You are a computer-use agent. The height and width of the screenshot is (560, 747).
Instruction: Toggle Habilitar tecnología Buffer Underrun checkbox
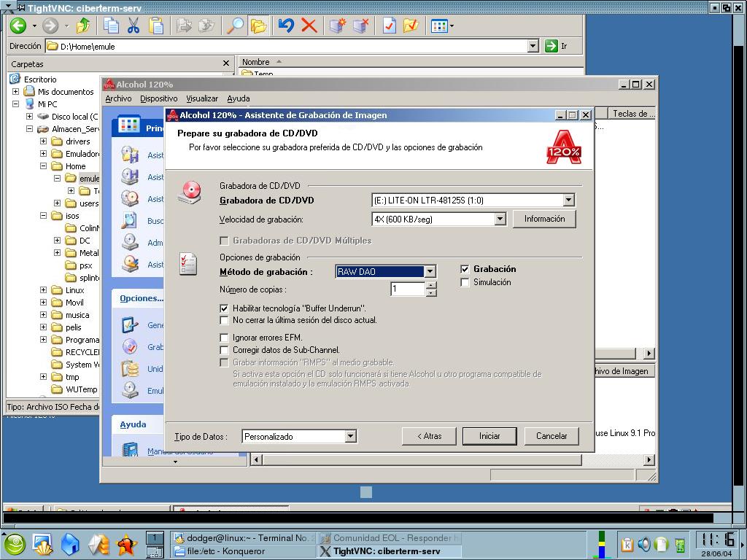pyautogui.click(x=224, y=308)
